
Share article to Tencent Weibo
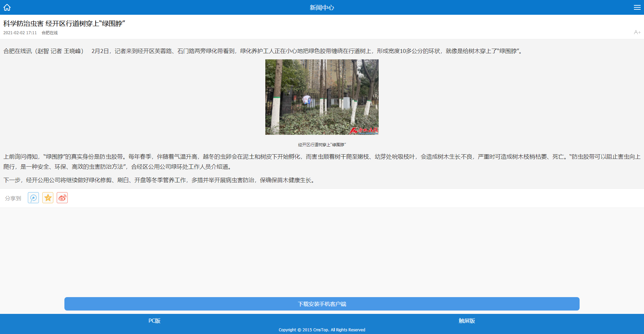coord(33,198)
